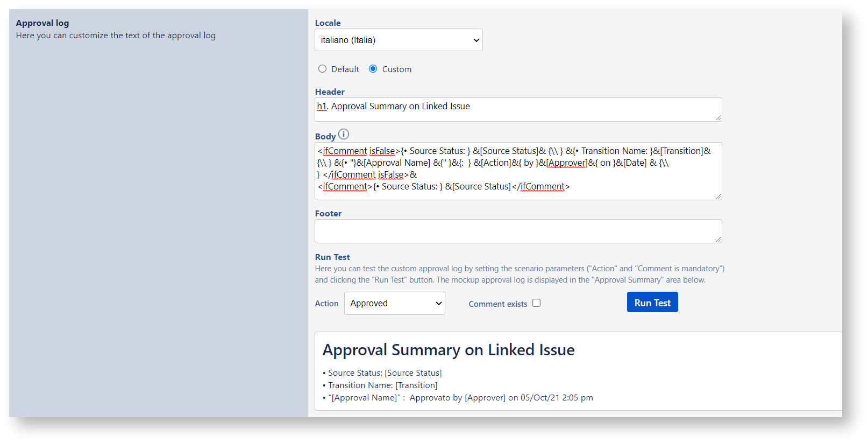Expand the Action dropdown set to Approved
Image resolution: width=868 pixels, height=443 pixels.
[394, 304]
